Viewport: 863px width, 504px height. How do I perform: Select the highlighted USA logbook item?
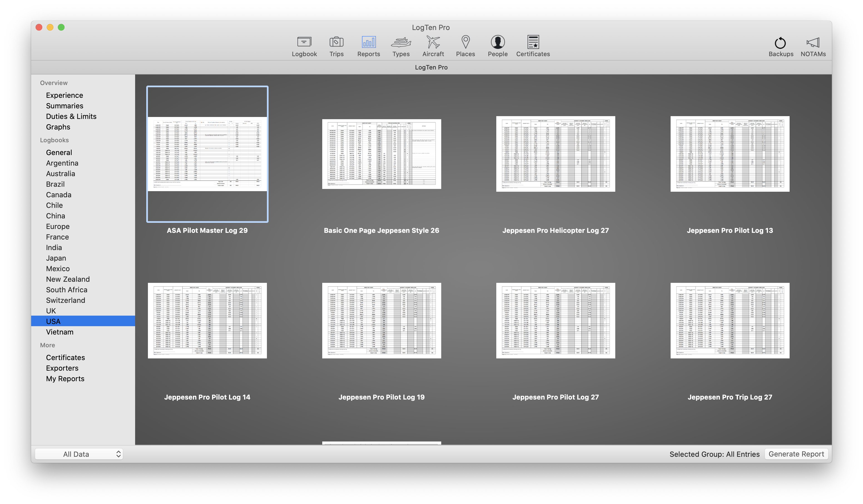(83, 321)
